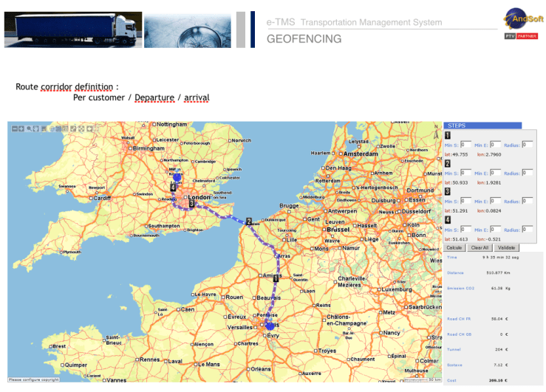Click waypoint marker 2 near Dunkerque
Screen dimensions: 546x392
[249, 221]
